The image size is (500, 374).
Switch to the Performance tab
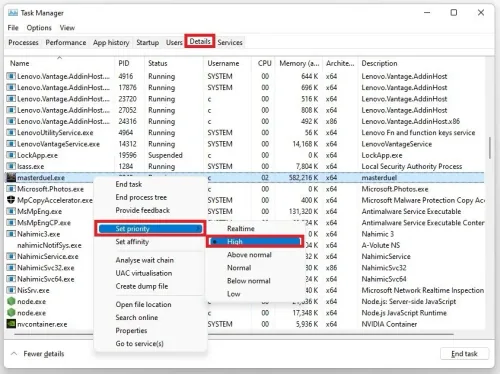click(x=66, y=42)
